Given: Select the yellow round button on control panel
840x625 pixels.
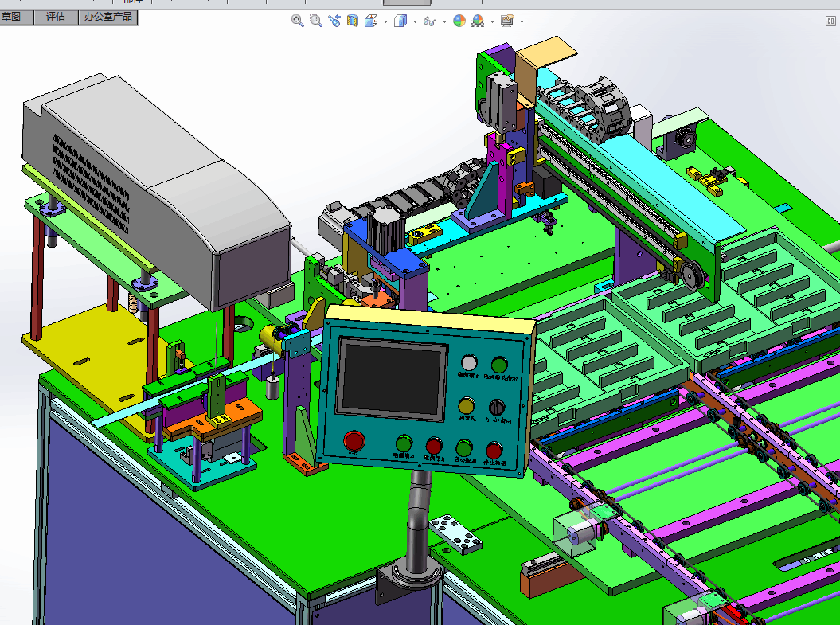Looking at the screenshot, I should pyautogui.click(x=467, y=405).
